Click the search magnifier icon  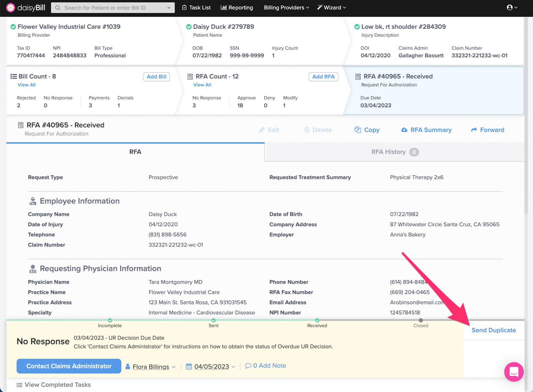pyautogui.click(x=58, y=8)
